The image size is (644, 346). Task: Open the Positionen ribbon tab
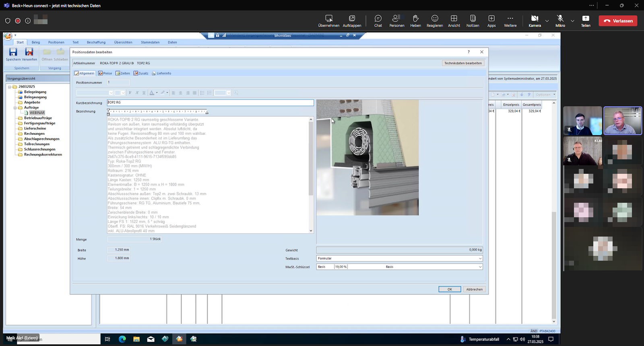pyautogui.click(x=56, y=42)
